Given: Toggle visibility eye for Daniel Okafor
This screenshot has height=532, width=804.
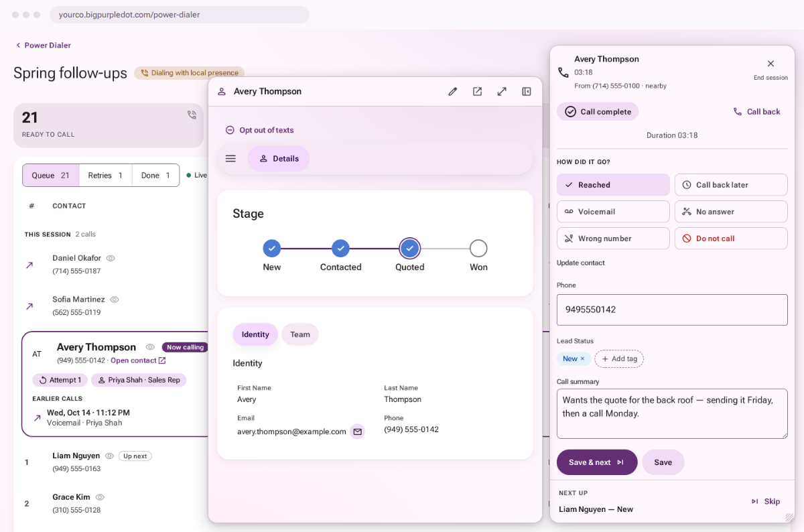Looking at the screenshot, I should click(x=111, y=258).
